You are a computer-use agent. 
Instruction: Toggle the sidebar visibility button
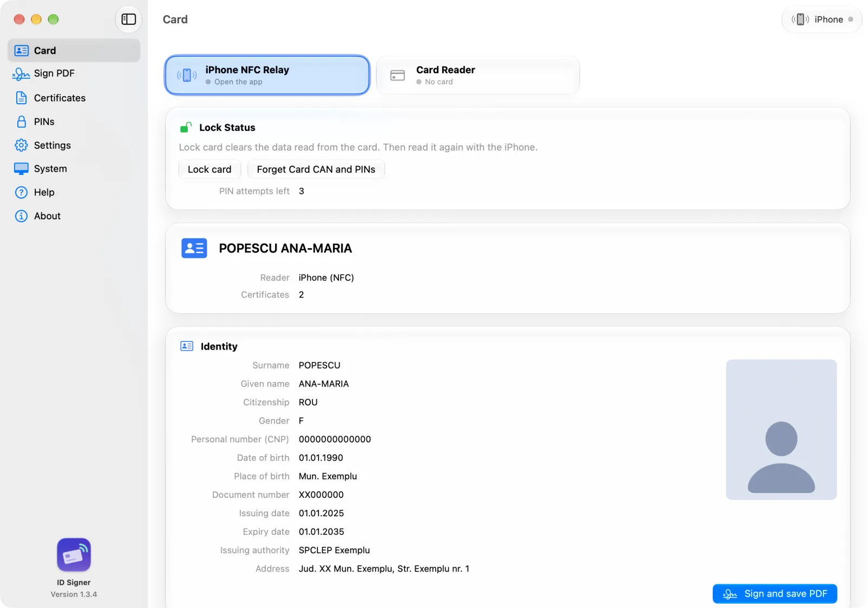click(129, 20)
